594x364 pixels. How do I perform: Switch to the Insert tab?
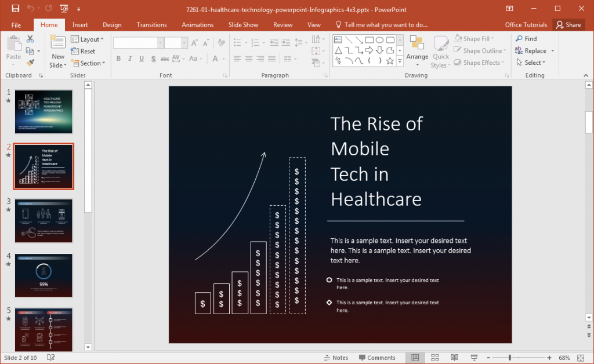pyautogui.click(x=79, y=24)
